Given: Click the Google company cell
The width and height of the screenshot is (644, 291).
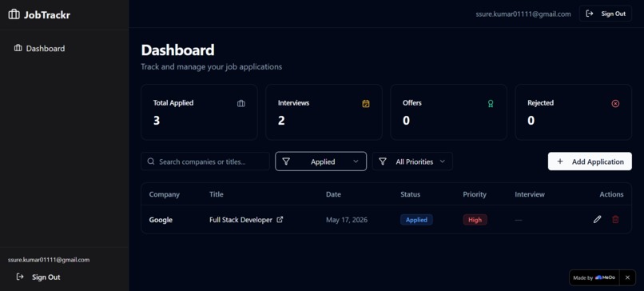Looking at the screenshot, I should [161, 220].
